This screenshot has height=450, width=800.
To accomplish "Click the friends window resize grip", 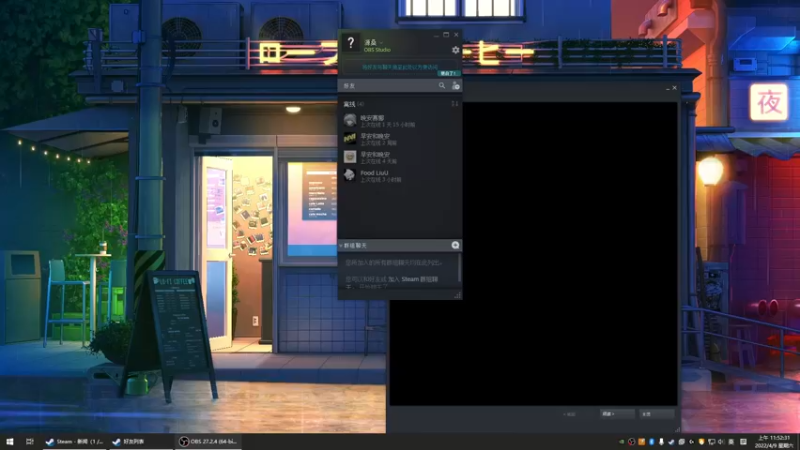I will click(x=458, y=295).
